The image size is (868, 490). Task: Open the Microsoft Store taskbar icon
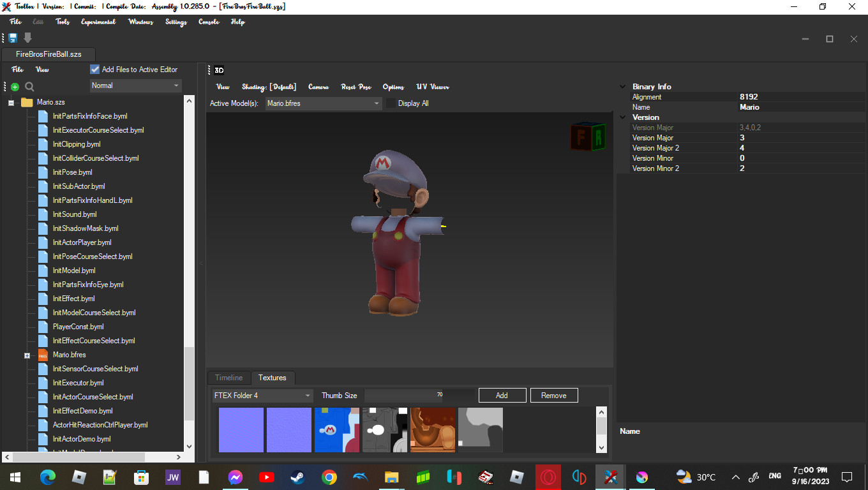point(141,477)
